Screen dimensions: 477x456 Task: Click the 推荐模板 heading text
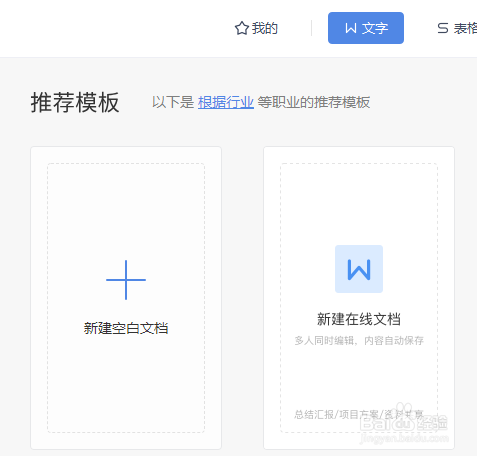click(75, 103)
